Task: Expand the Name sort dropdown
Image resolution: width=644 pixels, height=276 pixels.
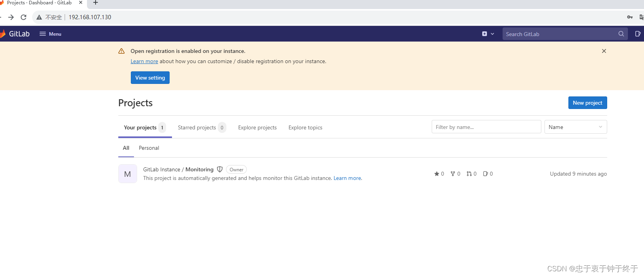Action: click(575, 127)
